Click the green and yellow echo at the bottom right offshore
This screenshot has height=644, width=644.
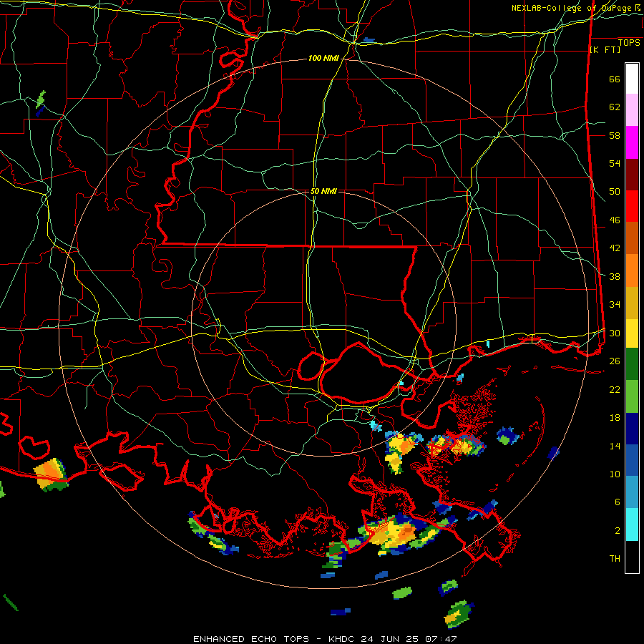coord(459,614)
